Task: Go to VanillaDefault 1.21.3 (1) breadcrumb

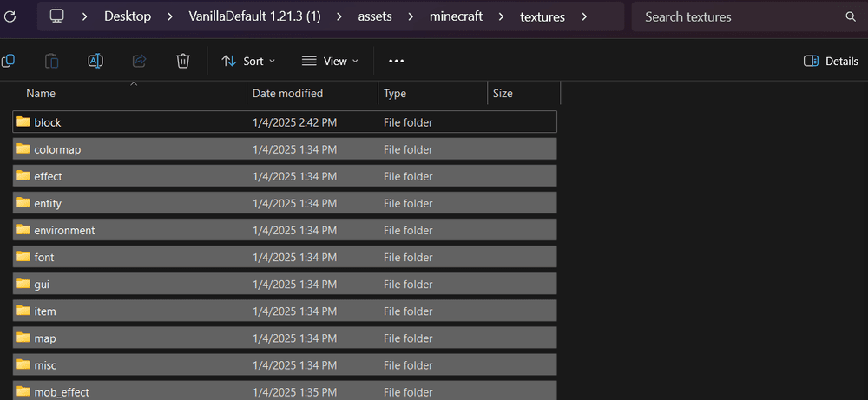Action: click(x=254, y=16)
